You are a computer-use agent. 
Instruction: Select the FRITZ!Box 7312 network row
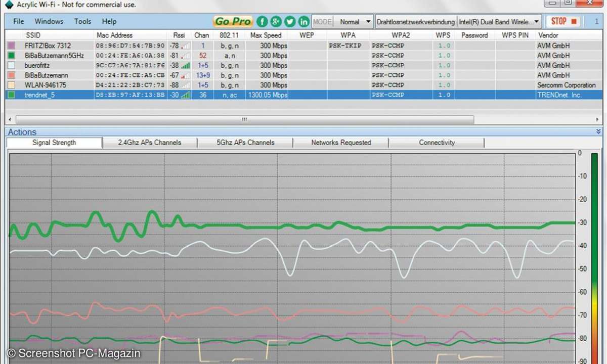303,45
